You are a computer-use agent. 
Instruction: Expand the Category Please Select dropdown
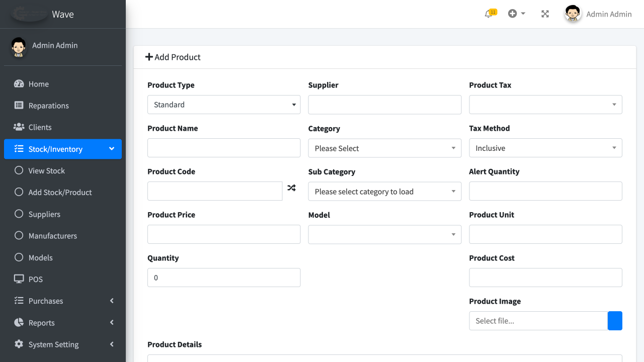[x=384, y=148]
